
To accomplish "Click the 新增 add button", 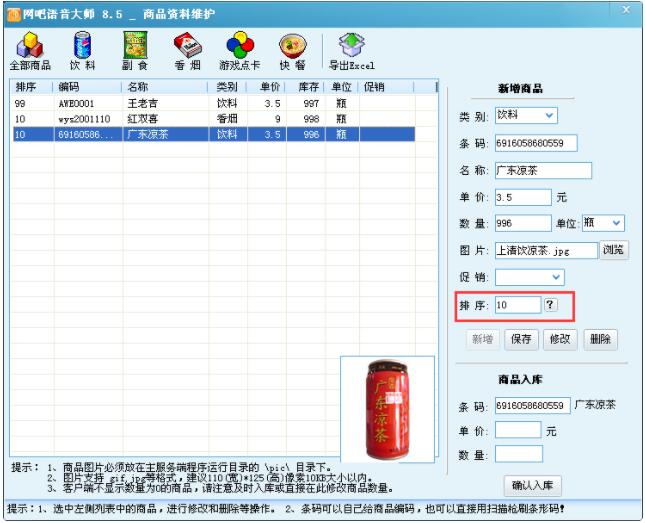I will click(483, 339).
